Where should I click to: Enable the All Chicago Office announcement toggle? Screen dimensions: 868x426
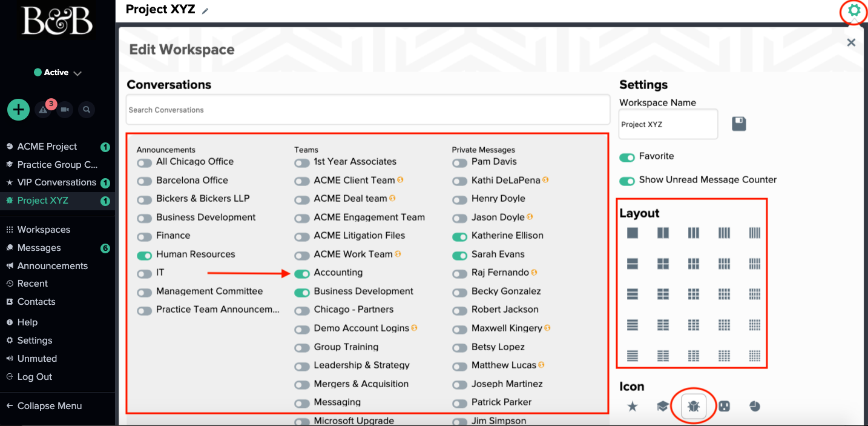[x=144, y=163]
